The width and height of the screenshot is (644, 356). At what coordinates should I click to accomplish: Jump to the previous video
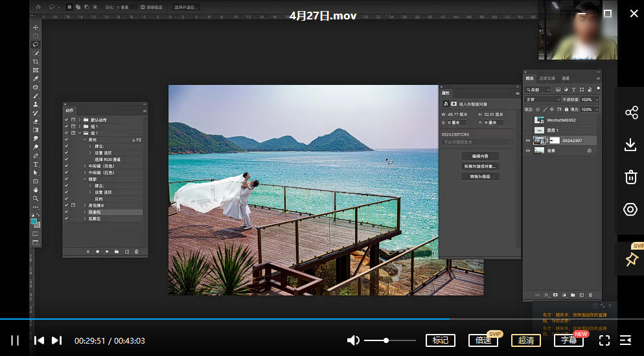39,340
